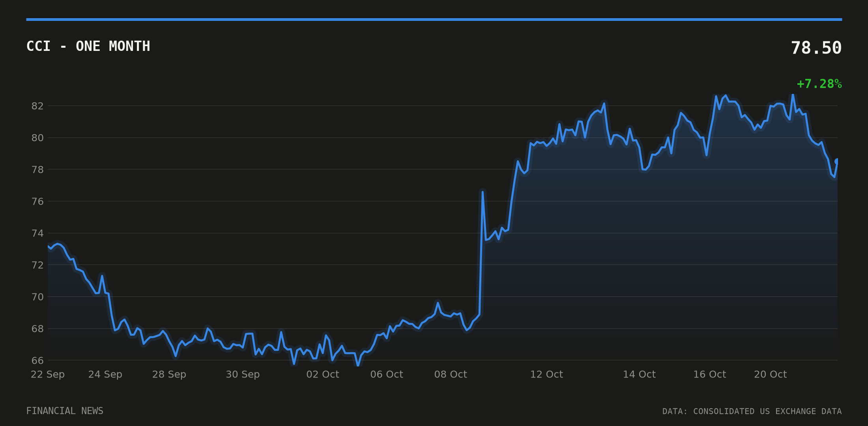868x426 pixels.
Task: Click the '08 Oct' date label
Action: [x=451, y=374]
